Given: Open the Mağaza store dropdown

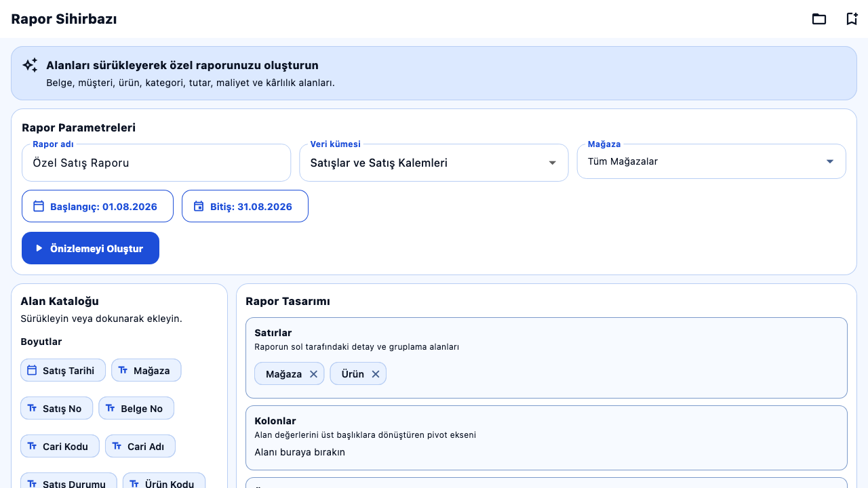Looking at the screenshot, I should pos(711,161).
